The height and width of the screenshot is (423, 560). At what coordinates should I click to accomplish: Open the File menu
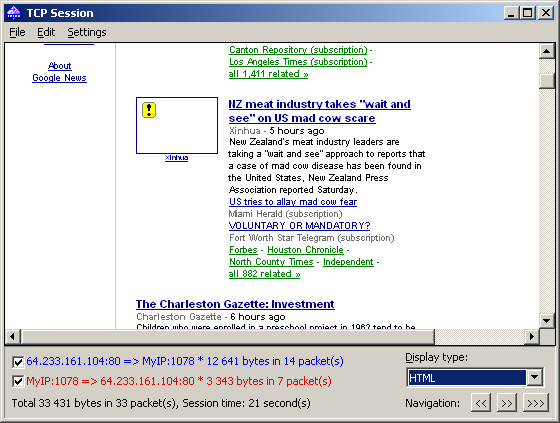tap(17, 32)
